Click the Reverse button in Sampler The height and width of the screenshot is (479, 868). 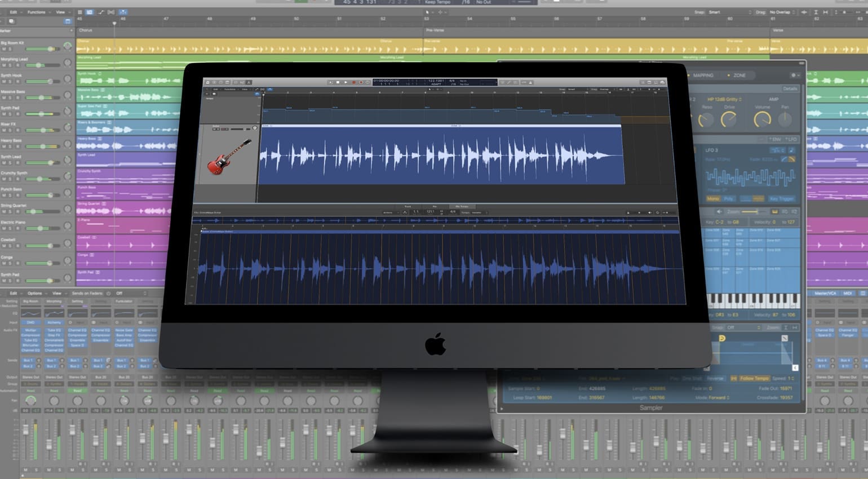click(715, 379)
